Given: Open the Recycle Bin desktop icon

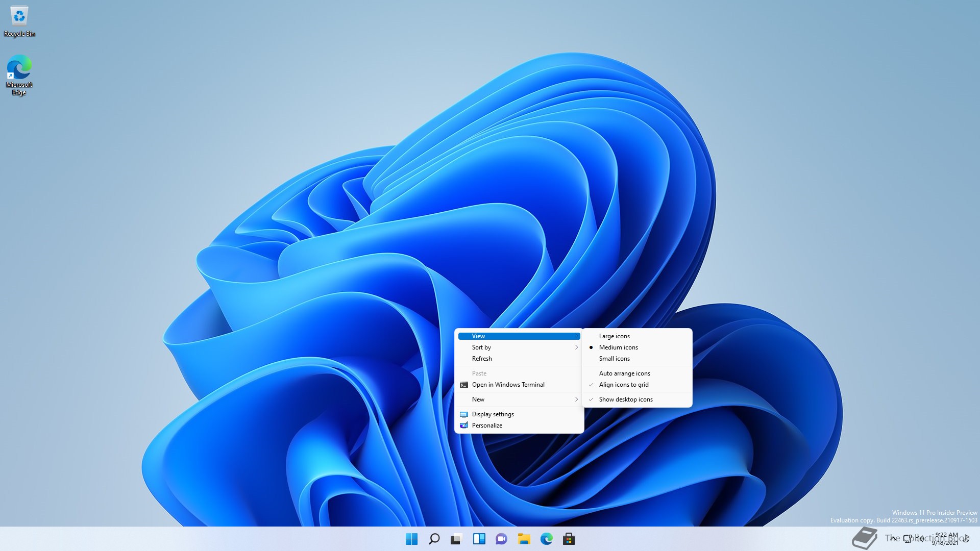Looking at the screenshot, I should coord(19,21).
